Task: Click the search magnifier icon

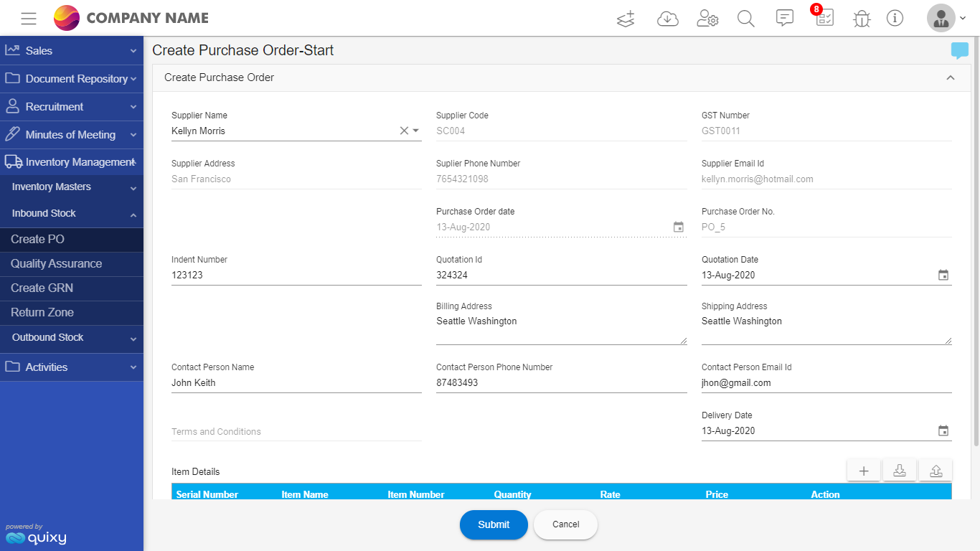Action: click(x=746, y=19)
